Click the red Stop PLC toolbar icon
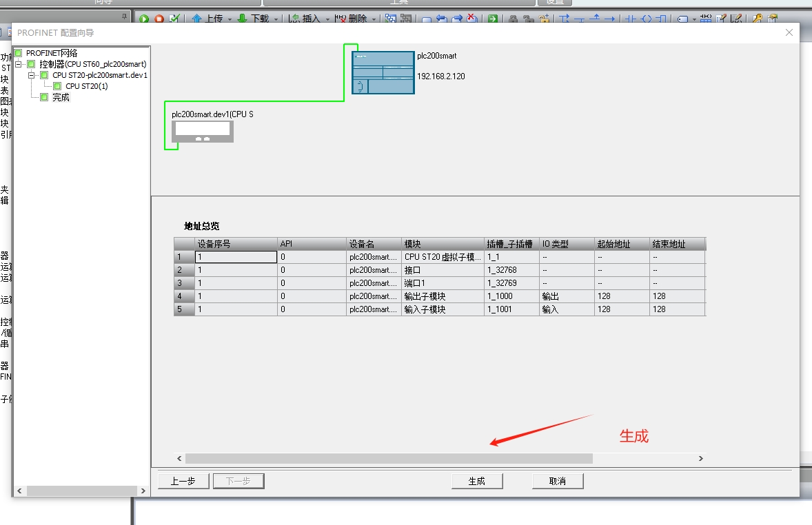812x525 pixels. (159, 19)
